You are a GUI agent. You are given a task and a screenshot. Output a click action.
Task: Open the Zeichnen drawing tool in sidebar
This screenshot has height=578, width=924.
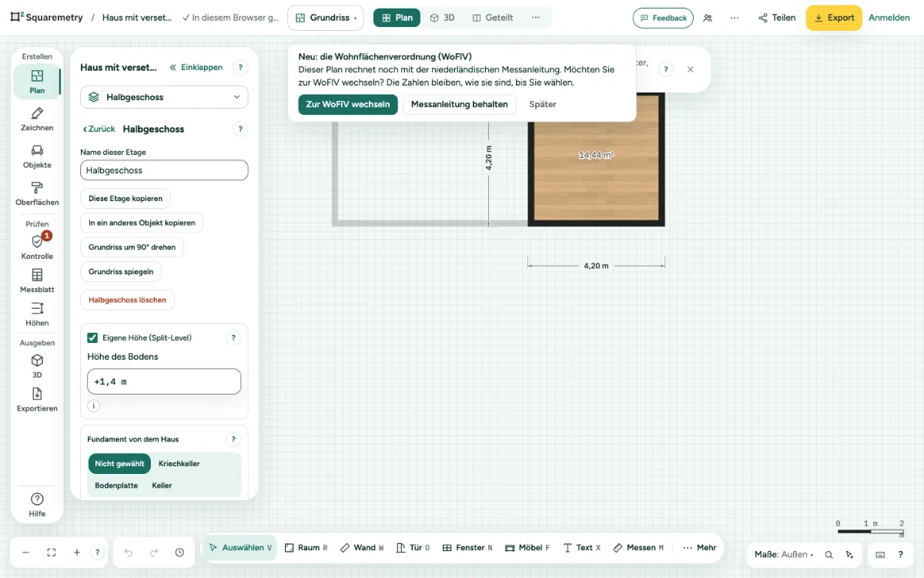37,119
